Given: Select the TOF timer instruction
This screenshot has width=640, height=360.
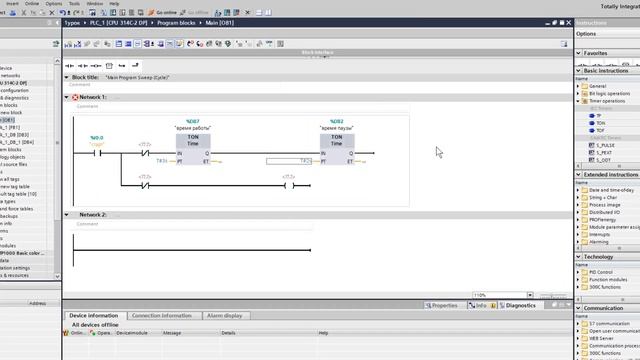Looking at the screenshot, I should point(596,131).
